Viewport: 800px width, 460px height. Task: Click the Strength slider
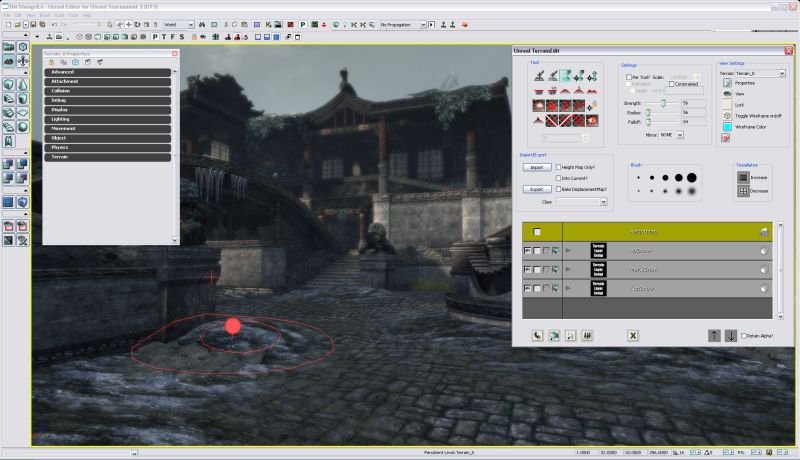[x=661, y=103]
